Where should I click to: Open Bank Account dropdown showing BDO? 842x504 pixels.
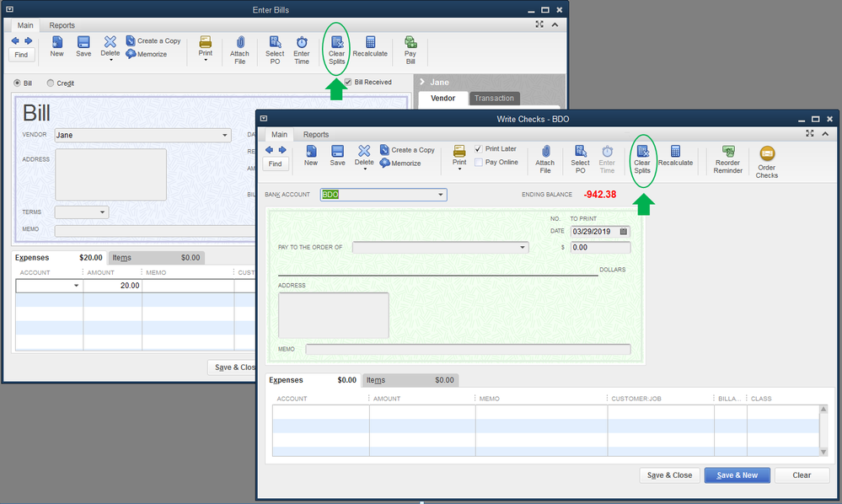pos(440,195)
